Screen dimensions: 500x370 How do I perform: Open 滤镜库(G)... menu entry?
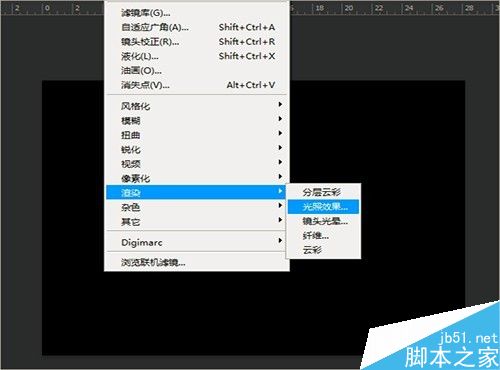coord(197,13)
